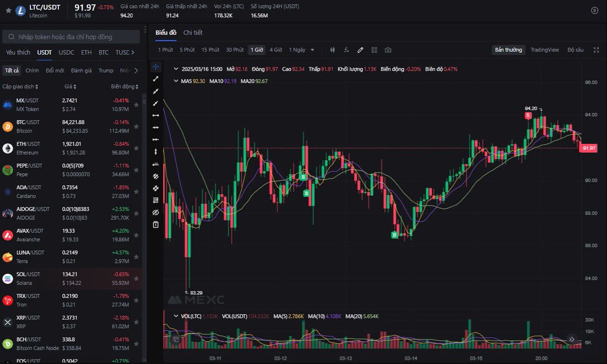Viewport: 607px width, 364px height.
Task: Collapse the OHLC info row chevron
Action: [176, 69]
